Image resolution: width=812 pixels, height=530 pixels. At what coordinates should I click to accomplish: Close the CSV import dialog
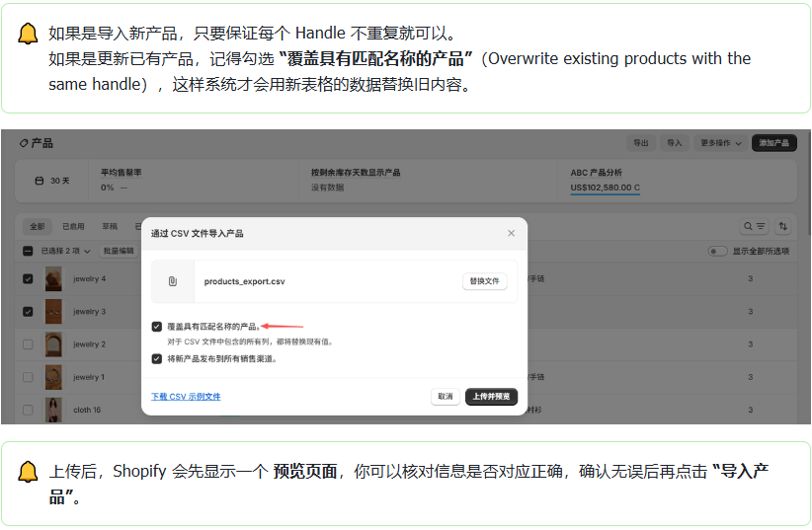[511, 234]
